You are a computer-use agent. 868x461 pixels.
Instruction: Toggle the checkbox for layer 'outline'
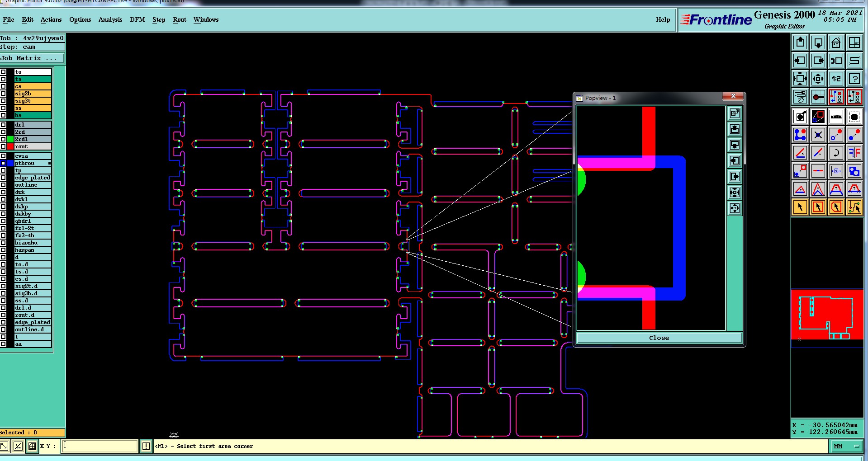(x=3, y=185)
